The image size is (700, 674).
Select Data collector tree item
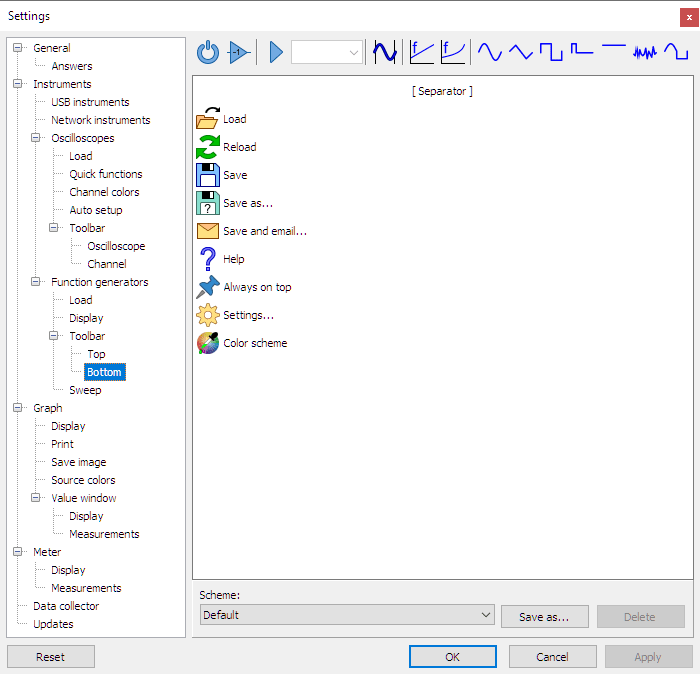point(66,606)
